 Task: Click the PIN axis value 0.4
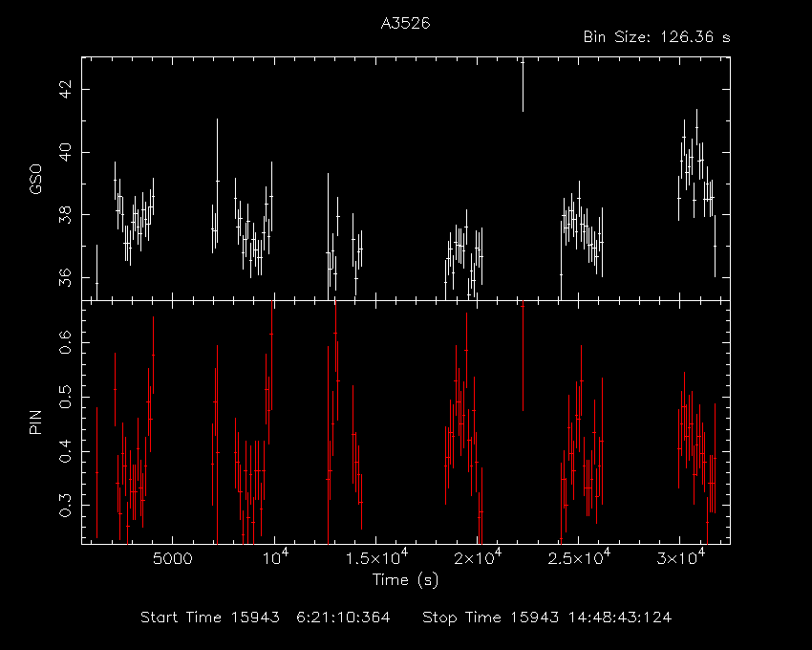click(66, 451)
